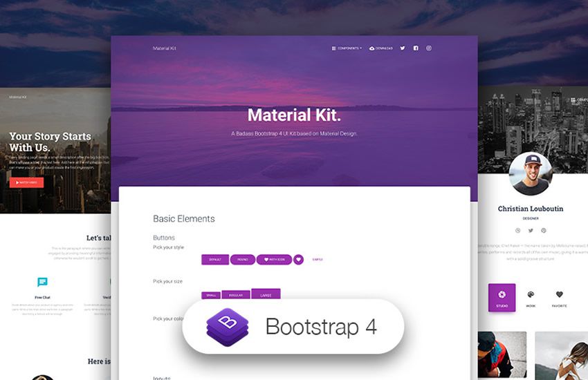Click the round heart-only purple button

tap(299, 259)
